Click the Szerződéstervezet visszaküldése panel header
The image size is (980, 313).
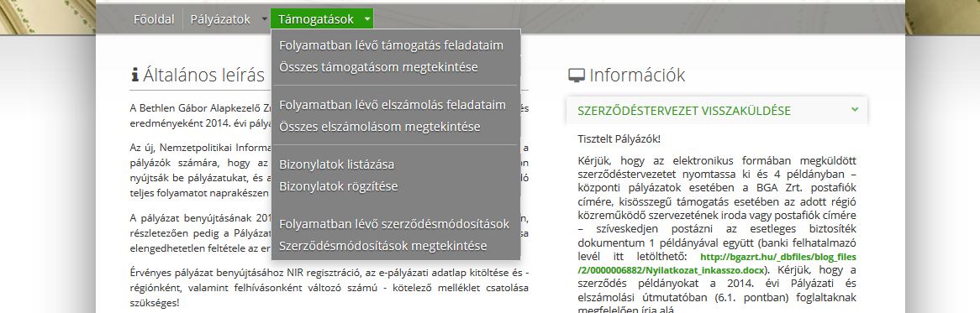point(717,111)
